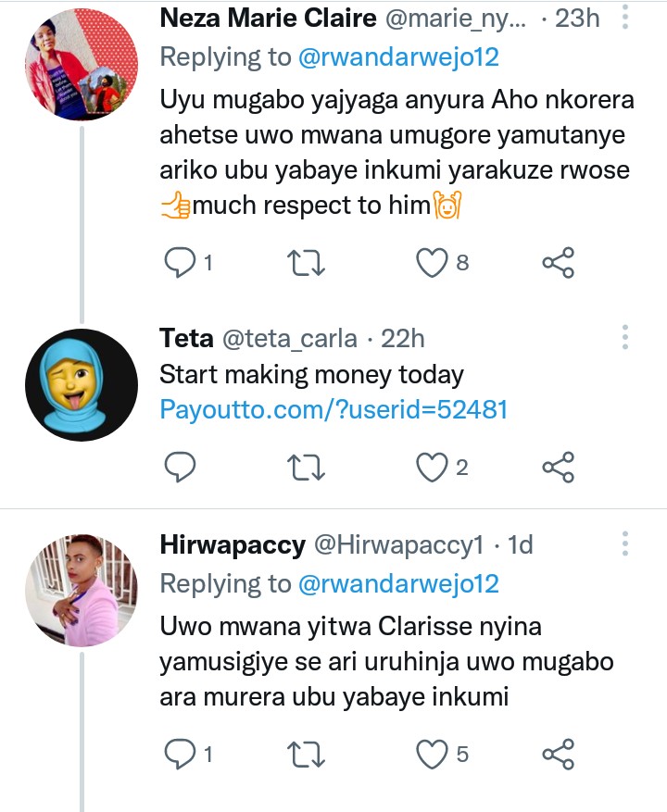
Task: Retweet Teta's spam tweet
Action: point(307,468)
